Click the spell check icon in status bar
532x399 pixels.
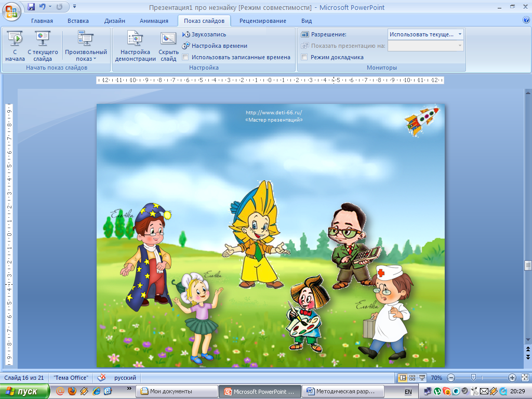[x=101, y=378]
